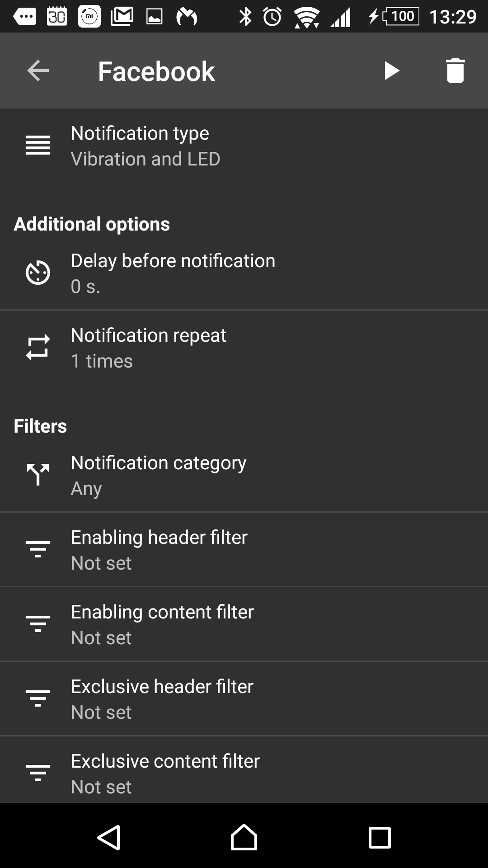Open recent apps square button

pyautogui.click(x=380, y=838)
